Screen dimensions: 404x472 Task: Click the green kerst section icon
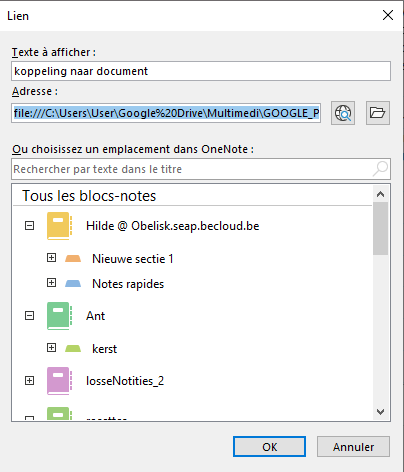(x=73, y=349)
